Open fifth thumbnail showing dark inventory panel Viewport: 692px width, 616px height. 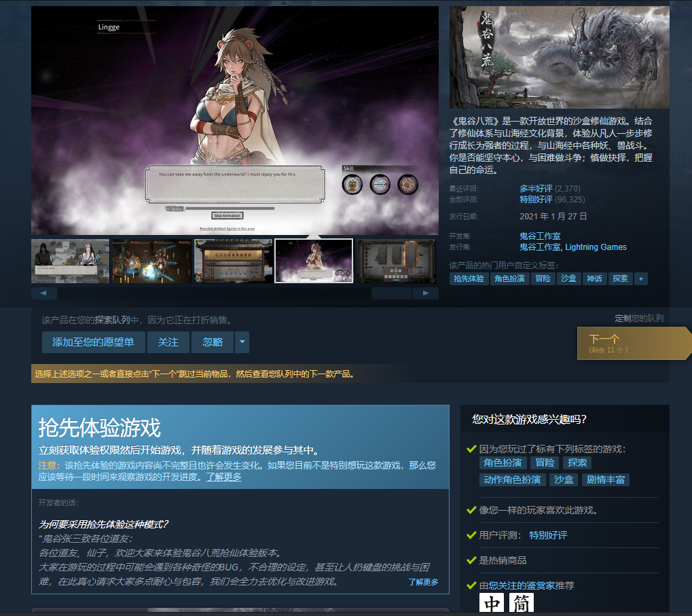click(x=396, y=261)
